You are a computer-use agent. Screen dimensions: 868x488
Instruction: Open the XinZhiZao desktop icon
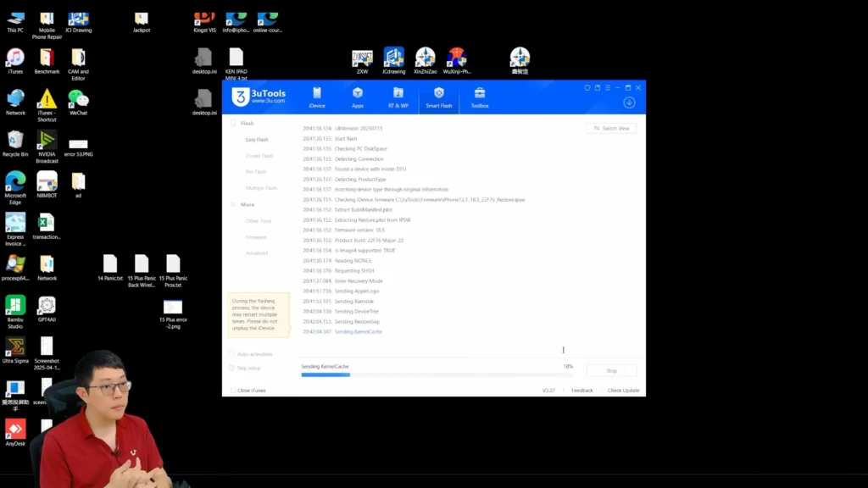(x=426, y=61)
